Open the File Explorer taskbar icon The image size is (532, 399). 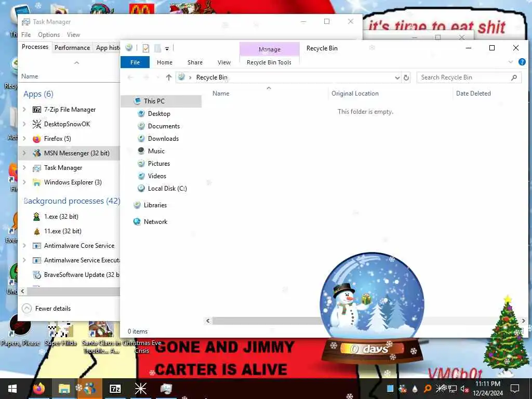(x=64, y=388)
